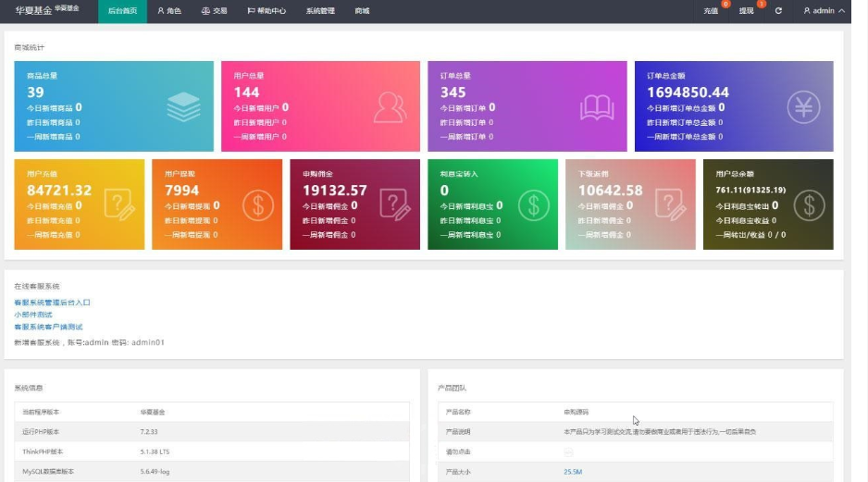Viewport: 868px width, 482px height.
Task: Click the refresh icon in the top bar
Action: point(778,10)
